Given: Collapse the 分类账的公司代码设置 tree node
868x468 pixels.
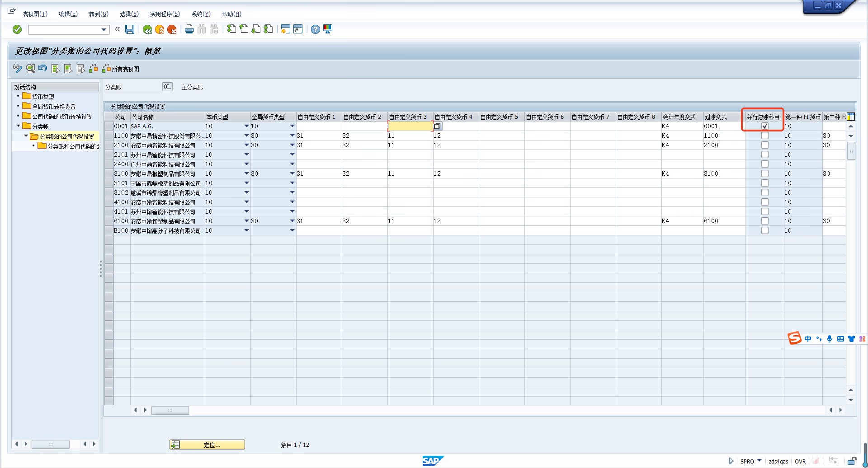Looking at the screenshot, I should 26,136.
